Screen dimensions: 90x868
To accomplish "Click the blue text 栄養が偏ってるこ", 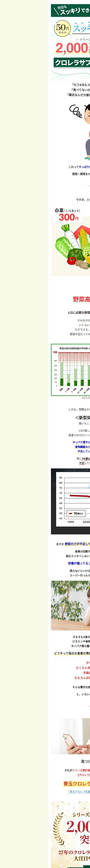I will pos(79,563).
